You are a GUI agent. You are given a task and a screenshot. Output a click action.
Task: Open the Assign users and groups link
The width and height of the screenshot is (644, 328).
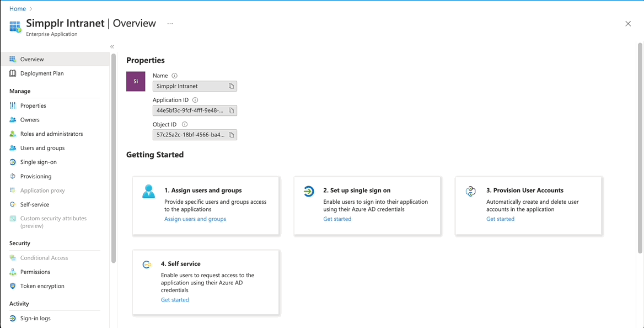pos(195,219)
